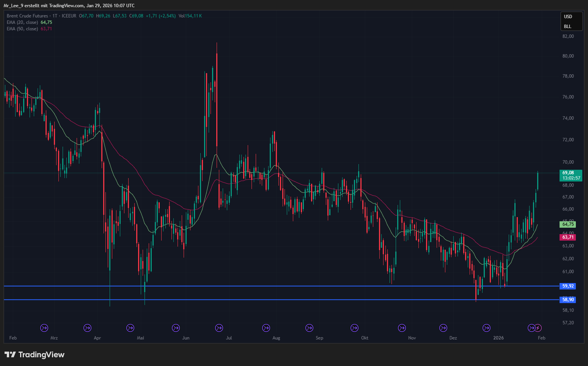
Task: Click the pink lightning bolt event icon
Action: [538, 328]
